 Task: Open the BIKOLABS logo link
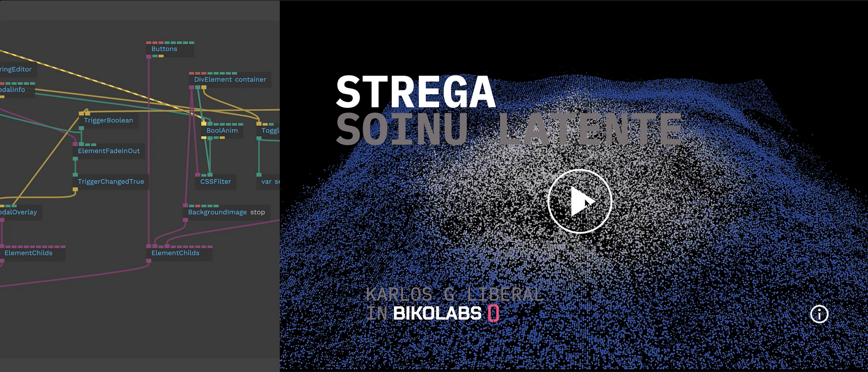[x=446, y=313]
